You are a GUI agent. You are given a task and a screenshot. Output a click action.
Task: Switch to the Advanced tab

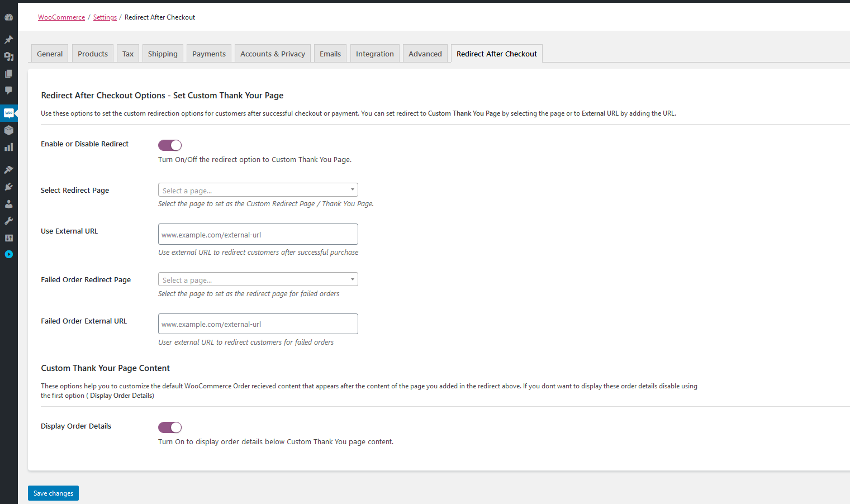coord(425,54)
